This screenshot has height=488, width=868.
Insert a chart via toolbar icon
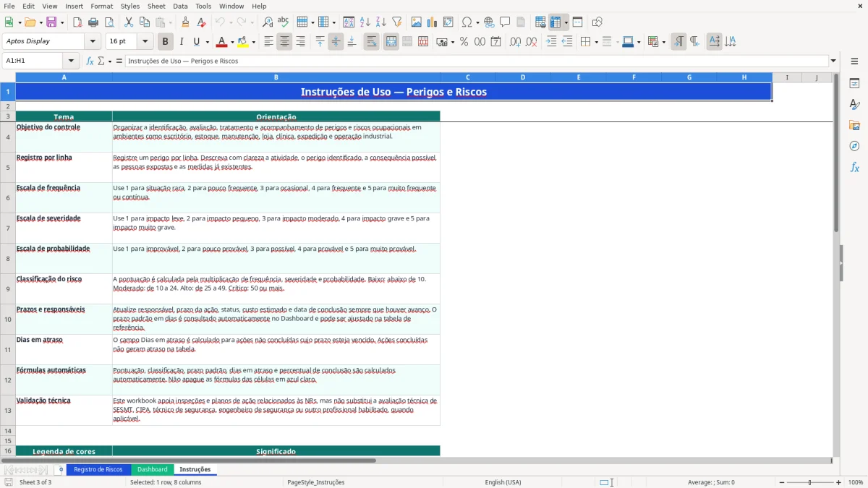tap(433, 22)
